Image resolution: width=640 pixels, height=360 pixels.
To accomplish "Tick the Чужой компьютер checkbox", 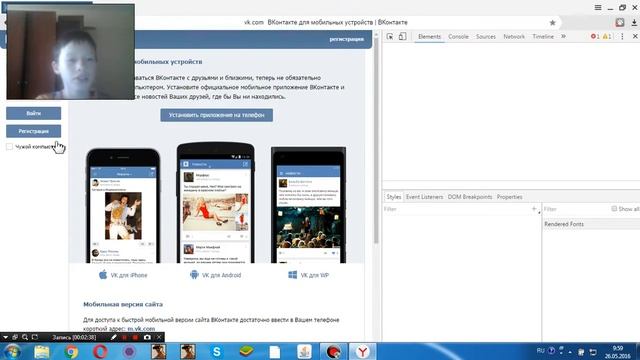I will coord(9,147).
